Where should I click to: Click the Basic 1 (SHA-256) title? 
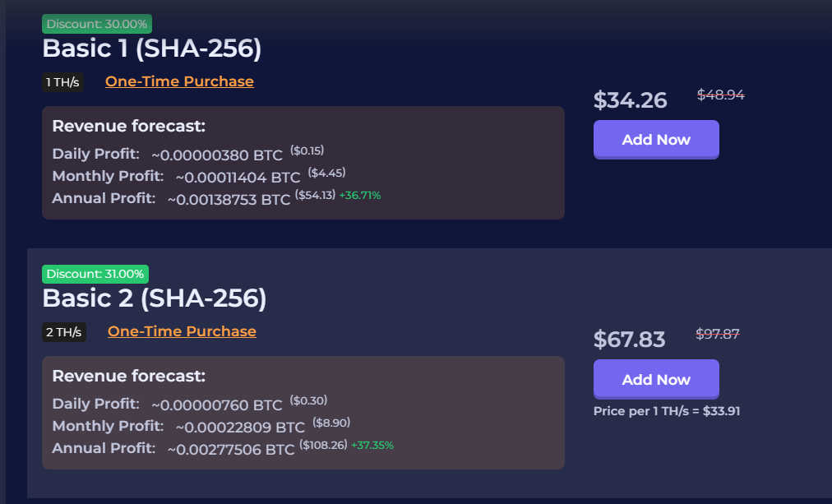point(151,49)
